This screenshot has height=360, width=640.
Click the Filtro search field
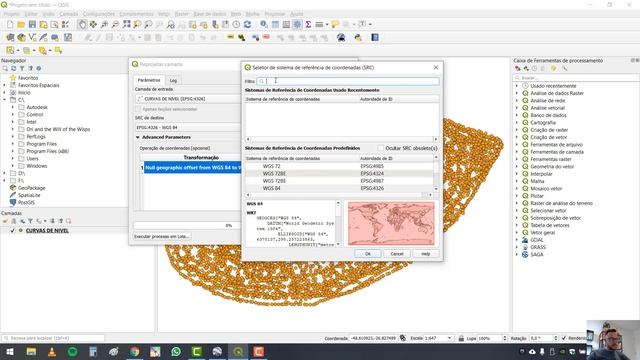tap(348, 81)
